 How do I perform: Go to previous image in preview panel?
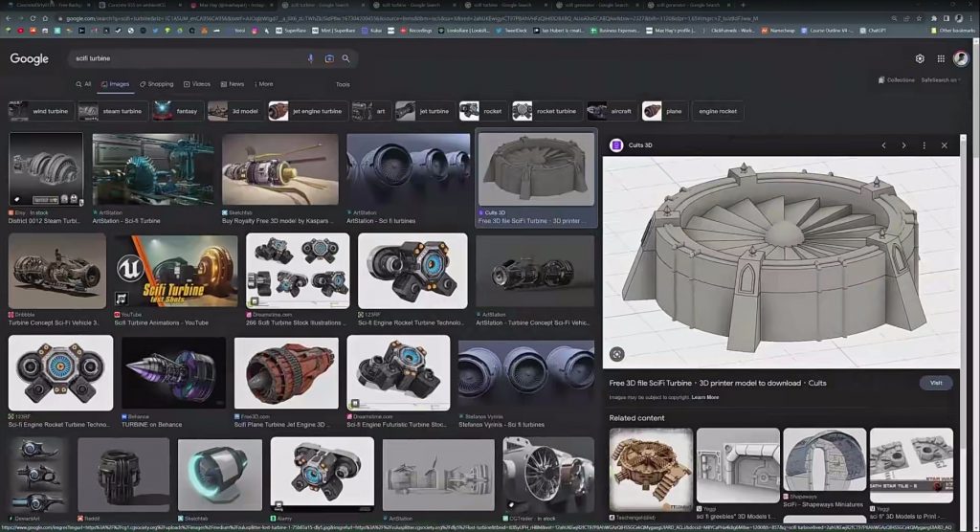[883, 145]
